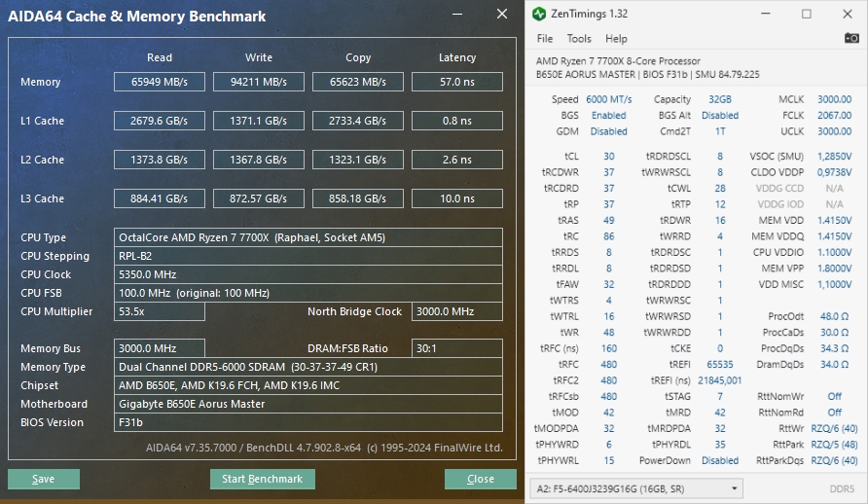The image size is (868, 504).
Task: Close the AIDA64 window with X
Action: point(502,15)
